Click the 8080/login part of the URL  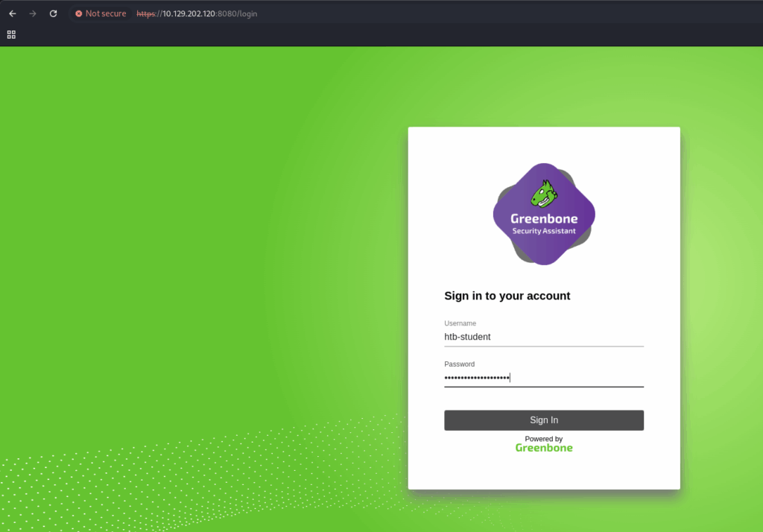[238, 13]
